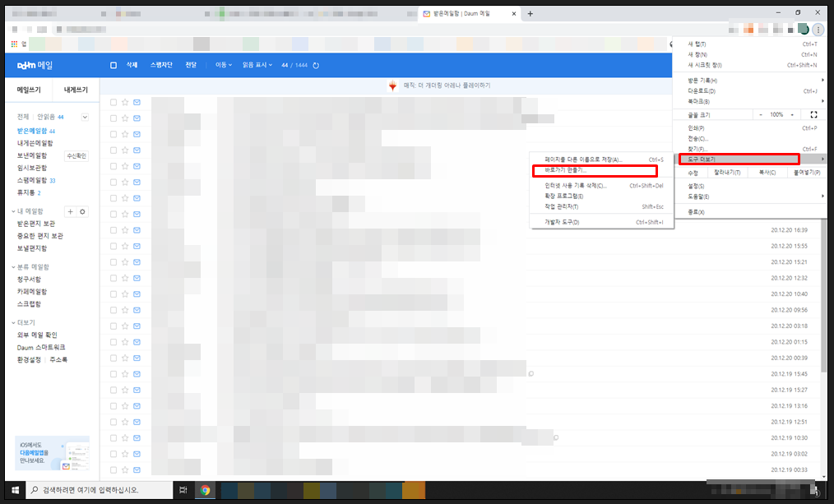Check the mail dated 20.12.19 03:02

coord(114,454)
